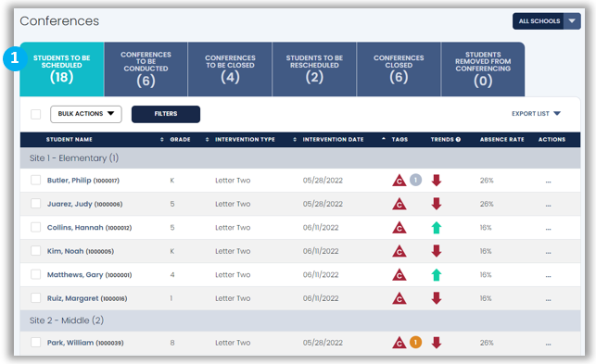Image resolution: width=596 pixels, height=364 pixels.
Task: Open student link Collins, Hannah
Action: [89, 227]
